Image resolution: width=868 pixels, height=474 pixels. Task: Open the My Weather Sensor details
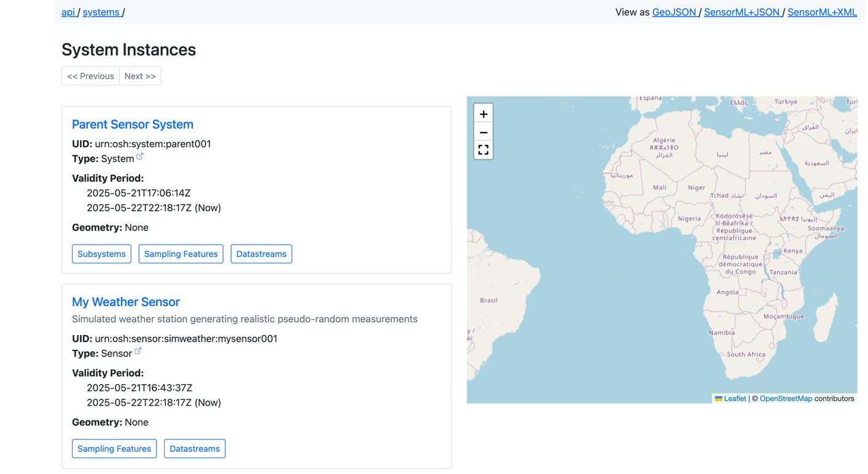(x=125, y=302)
